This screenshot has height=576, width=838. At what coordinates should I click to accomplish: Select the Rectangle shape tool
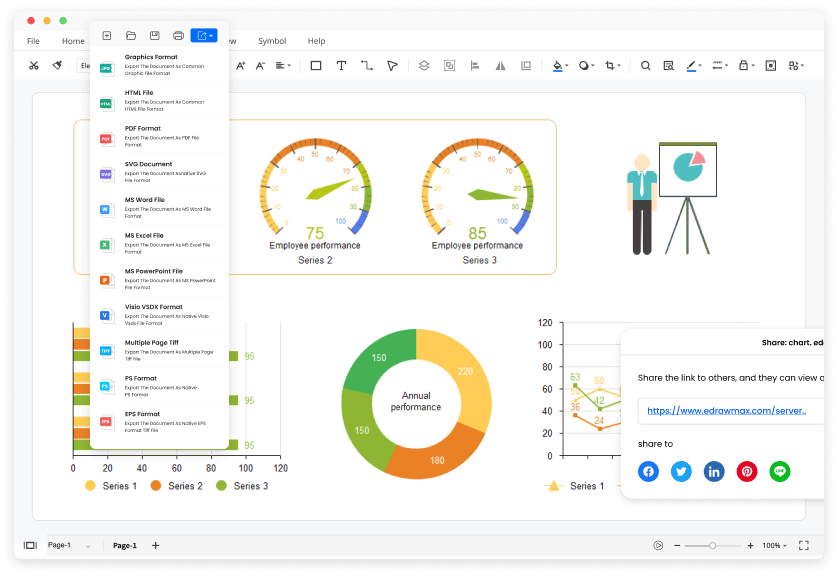(316, 65)
